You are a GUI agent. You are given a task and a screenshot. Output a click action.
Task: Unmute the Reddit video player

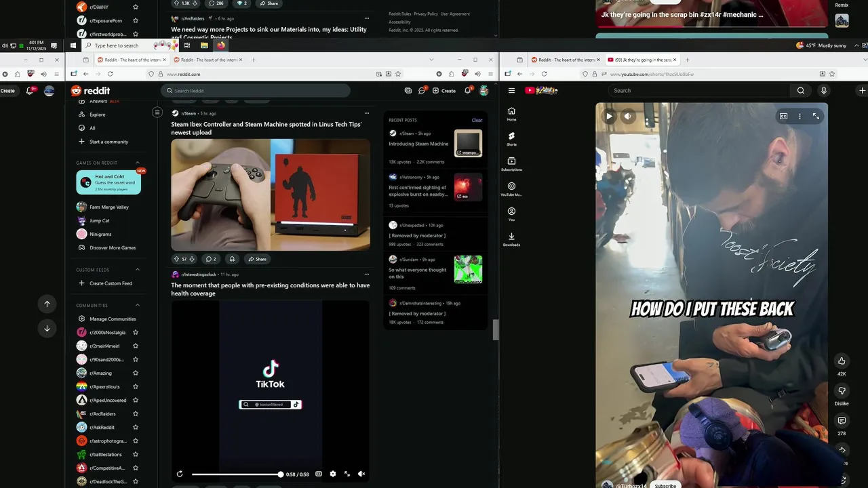coord(361,474)
